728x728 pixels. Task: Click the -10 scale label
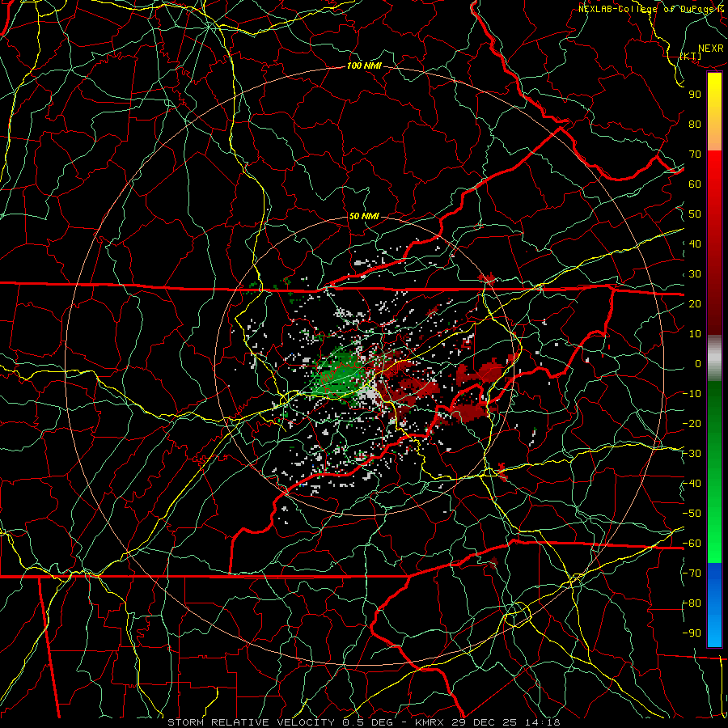tap(692, 394)
